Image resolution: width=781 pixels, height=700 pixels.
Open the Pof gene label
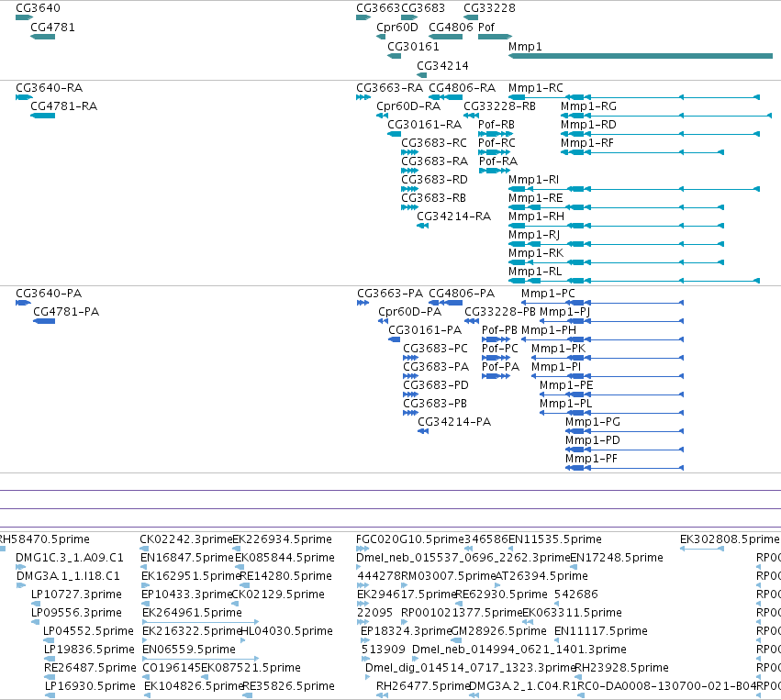coord(486,28)
